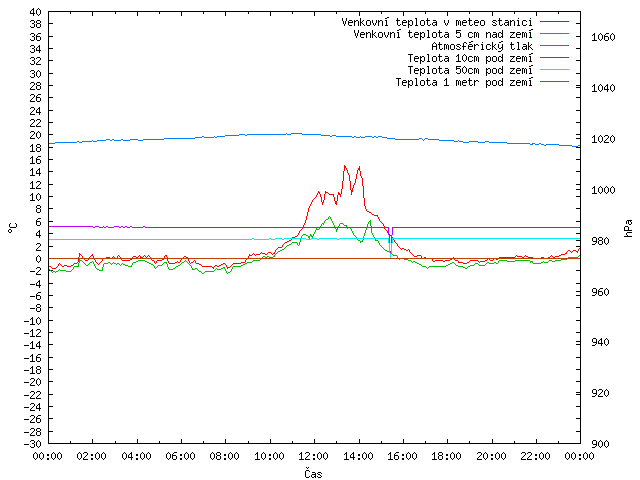Click the purple line dip near 15:30

(x=391, y=236)
